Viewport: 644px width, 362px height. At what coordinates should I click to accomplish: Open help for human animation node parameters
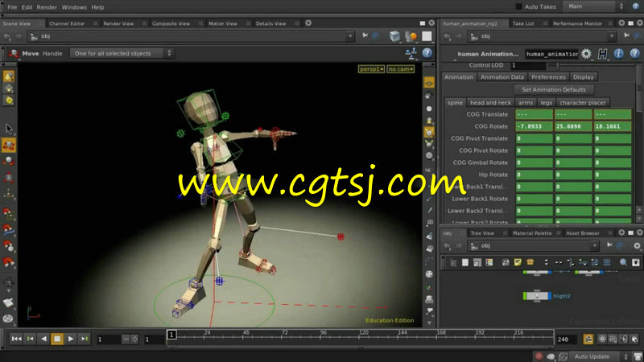634,54
